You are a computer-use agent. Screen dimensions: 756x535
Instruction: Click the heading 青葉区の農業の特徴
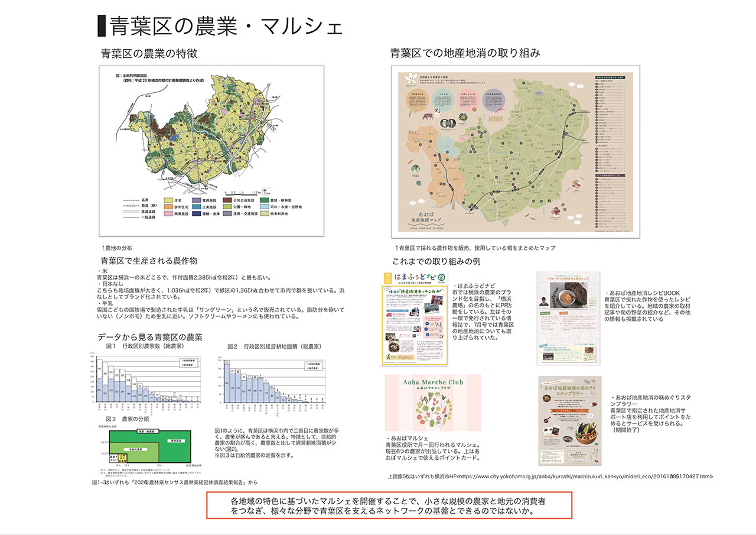pos(149,53)
